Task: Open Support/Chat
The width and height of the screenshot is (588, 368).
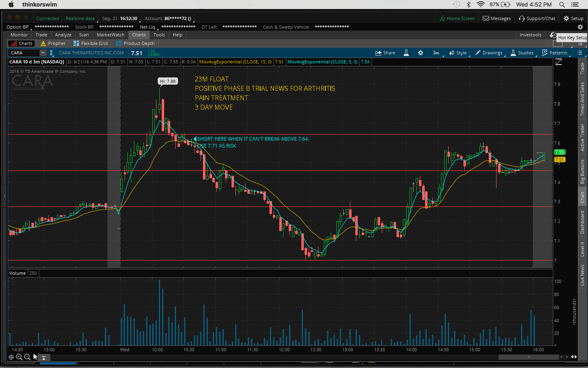Action: pos(537,18)
